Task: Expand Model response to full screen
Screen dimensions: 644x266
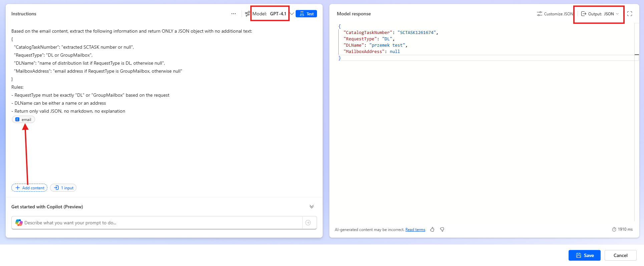Action: [630, 14]
